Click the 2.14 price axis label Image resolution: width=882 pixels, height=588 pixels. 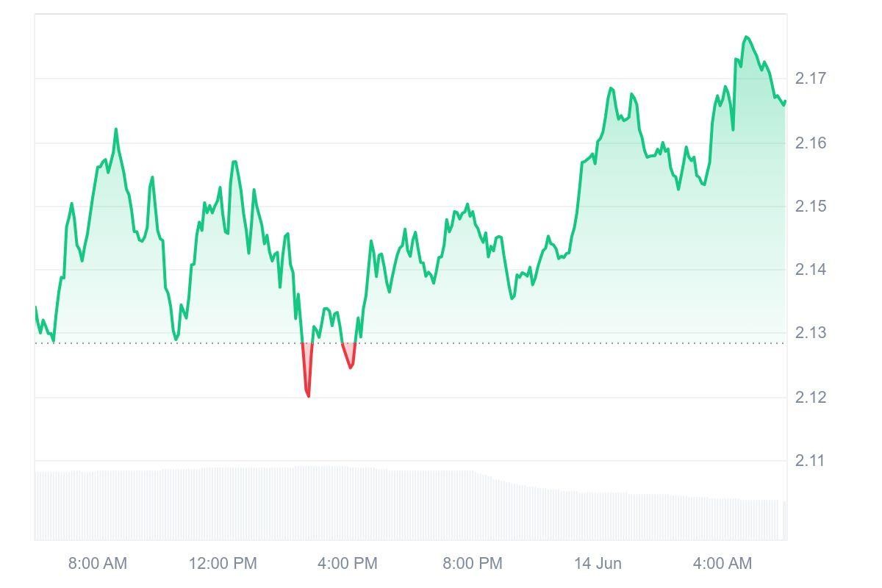811,270
